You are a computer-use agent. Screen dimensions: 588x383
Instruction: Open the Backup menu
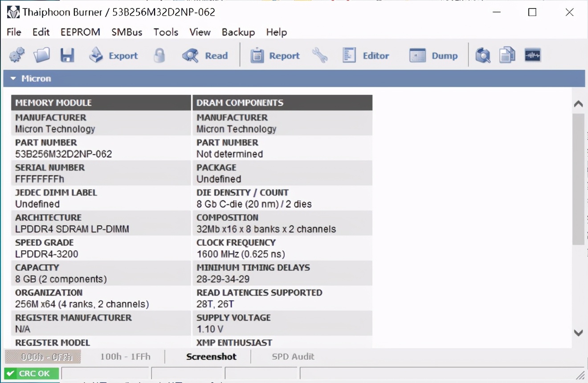(x=238, y=32)
